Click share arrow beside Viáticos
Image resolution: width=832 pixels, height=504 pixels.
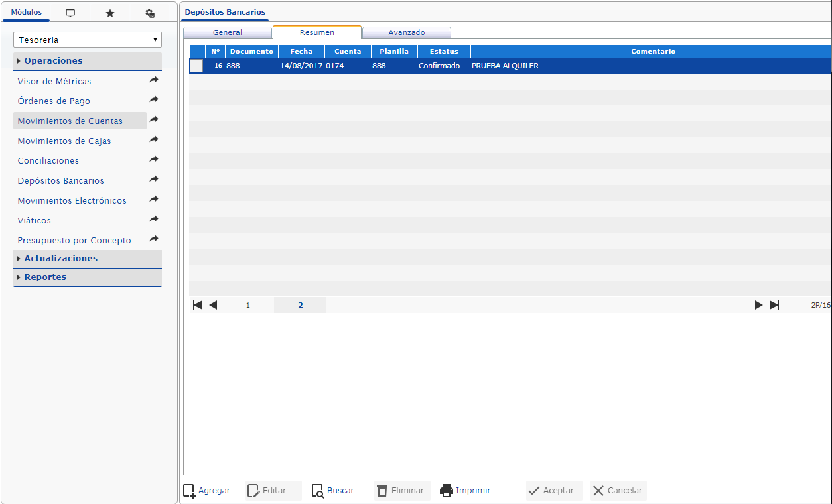point(154,219)
